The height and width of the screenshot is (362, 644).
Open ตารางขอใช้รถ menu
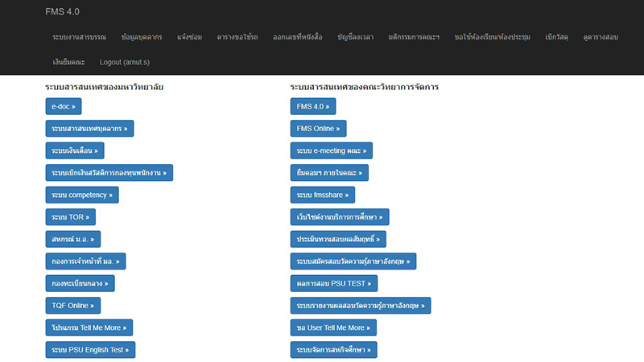(237, 37)
